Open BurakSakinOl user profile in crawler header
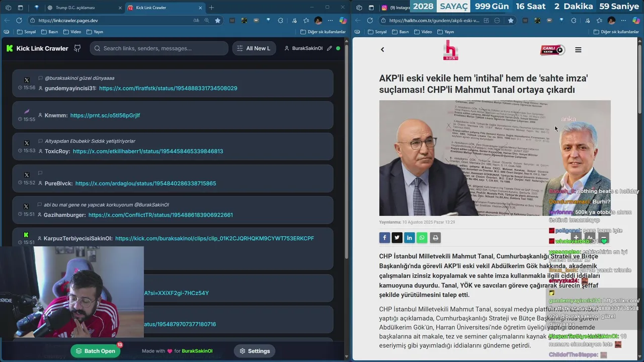The height and width of the screenshot is (362, 644). [303, 48]
